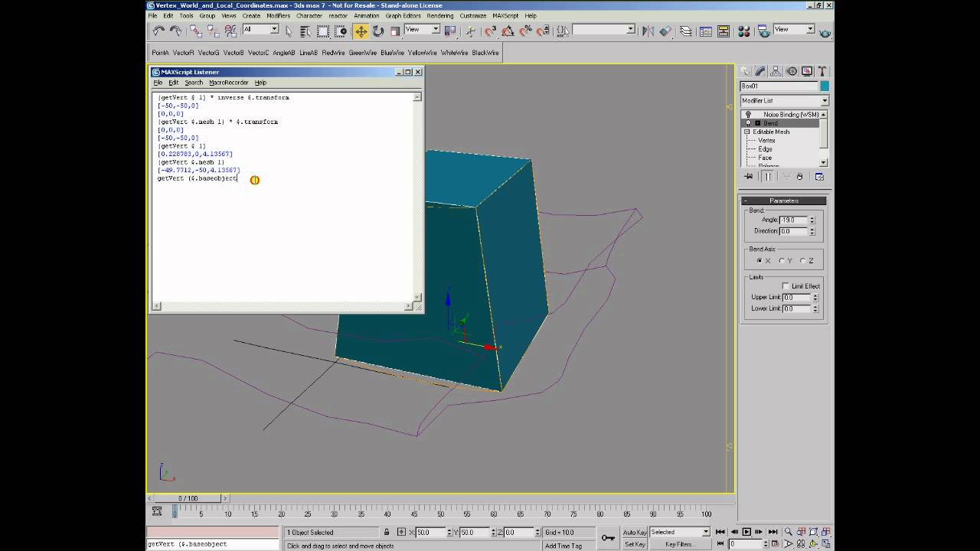Open the Listener's MacroRecorder menu
The width and height of the screenshot is (980, 551).
228,83
